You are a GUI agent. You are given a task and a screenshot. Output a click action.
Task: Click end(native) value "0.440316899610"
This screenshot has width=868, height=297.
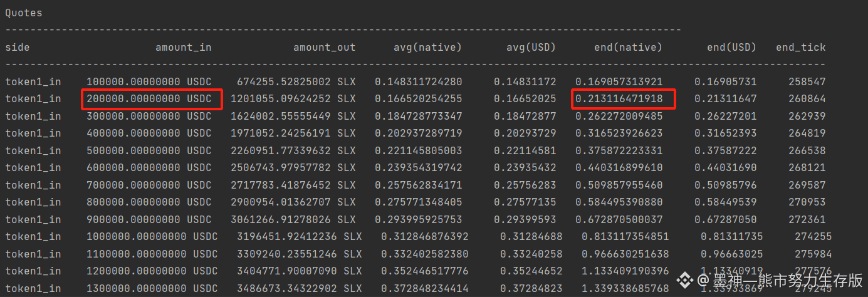(619, 168)
